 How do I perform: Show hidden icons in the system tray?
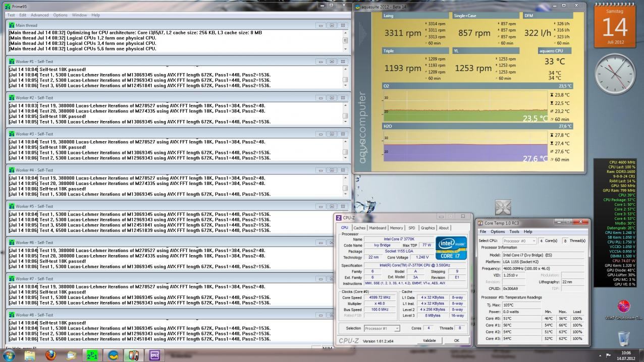pos(600,355)
